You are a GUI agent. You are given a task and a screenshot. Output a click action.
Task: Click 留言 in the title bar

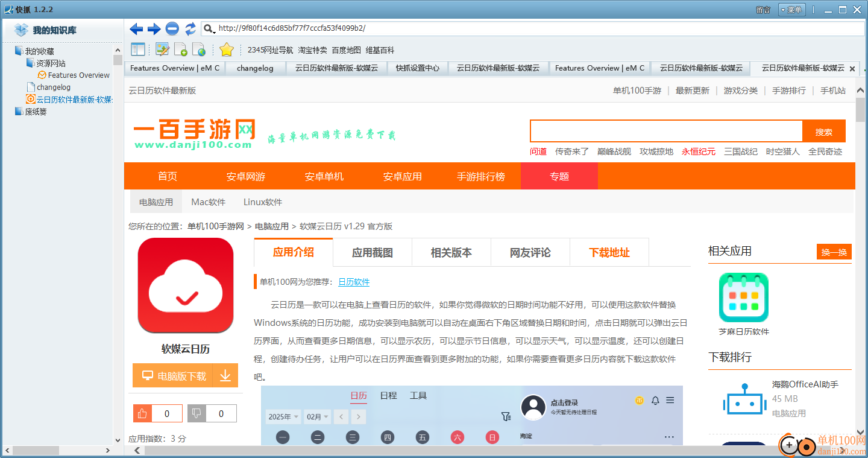pos(763,10)
